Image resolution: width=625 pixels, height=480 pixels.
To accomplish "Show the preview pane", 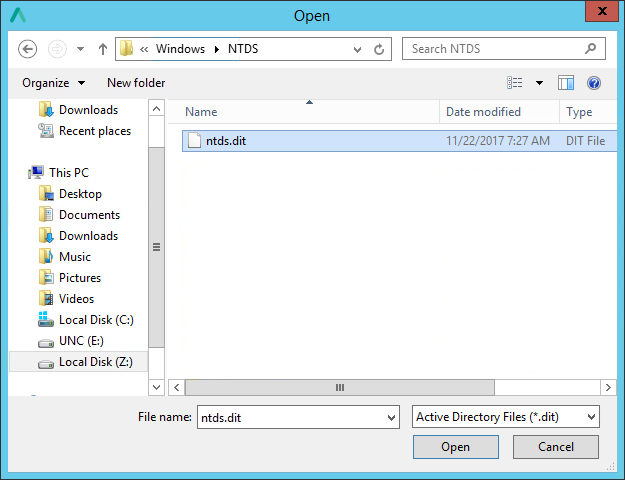I will pos(566,83).
